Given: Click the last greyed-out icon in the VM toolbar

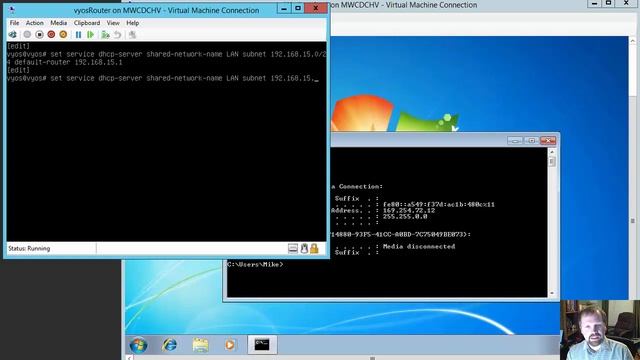Looking at the screenshot, I should [x=132, y=35].
